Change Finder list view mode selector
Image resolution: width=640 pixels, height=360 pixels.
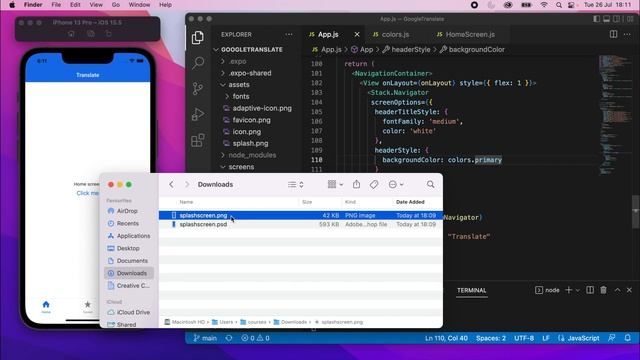pos(296,184)
